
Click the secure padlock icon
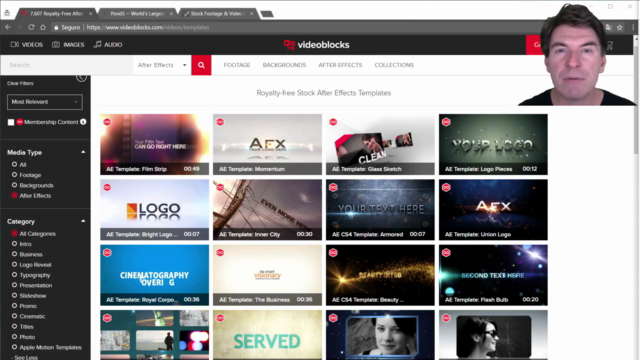[56, 27]
